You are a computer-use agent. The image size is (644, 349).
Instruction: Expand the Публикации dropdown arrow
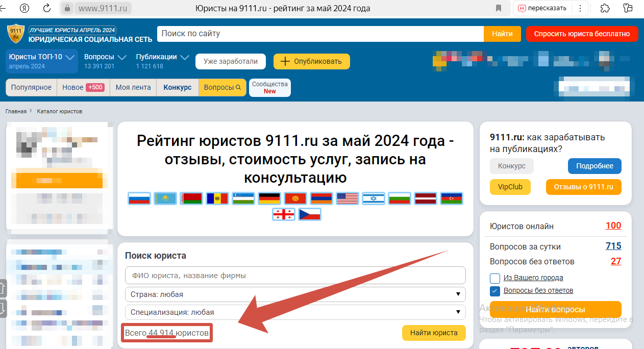184,57
